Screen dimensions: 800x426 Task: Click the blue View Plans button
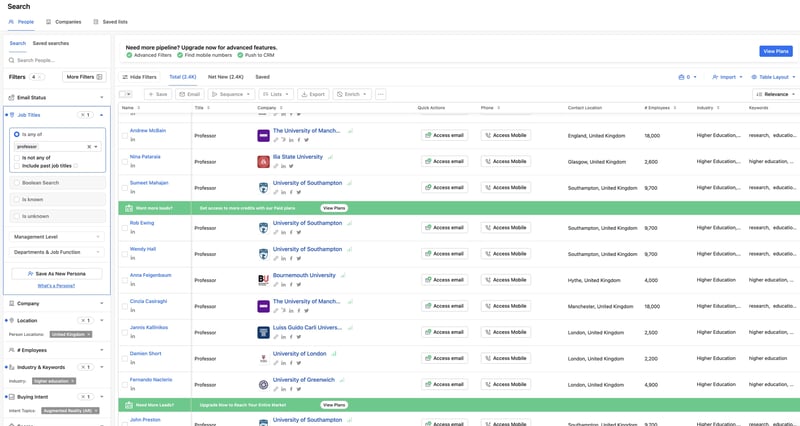point(776,51)
